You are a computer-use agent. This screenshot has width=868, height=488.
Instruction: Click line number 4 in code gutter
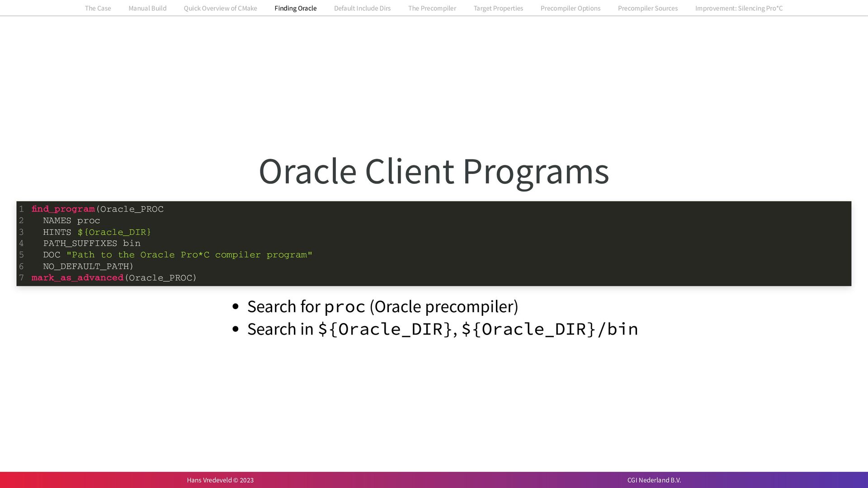click(x=21, y=244)
